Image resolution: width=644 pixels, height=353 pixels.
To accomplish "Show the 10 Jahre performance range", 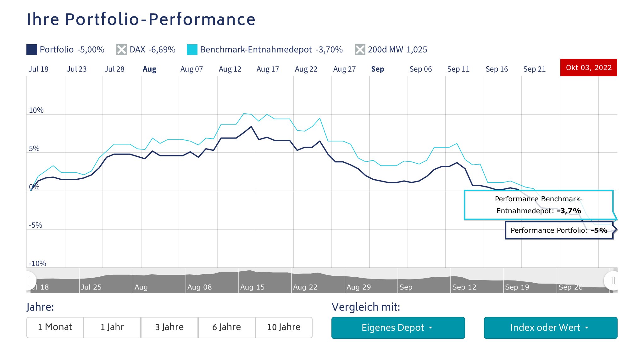I will tap(284, 327).
